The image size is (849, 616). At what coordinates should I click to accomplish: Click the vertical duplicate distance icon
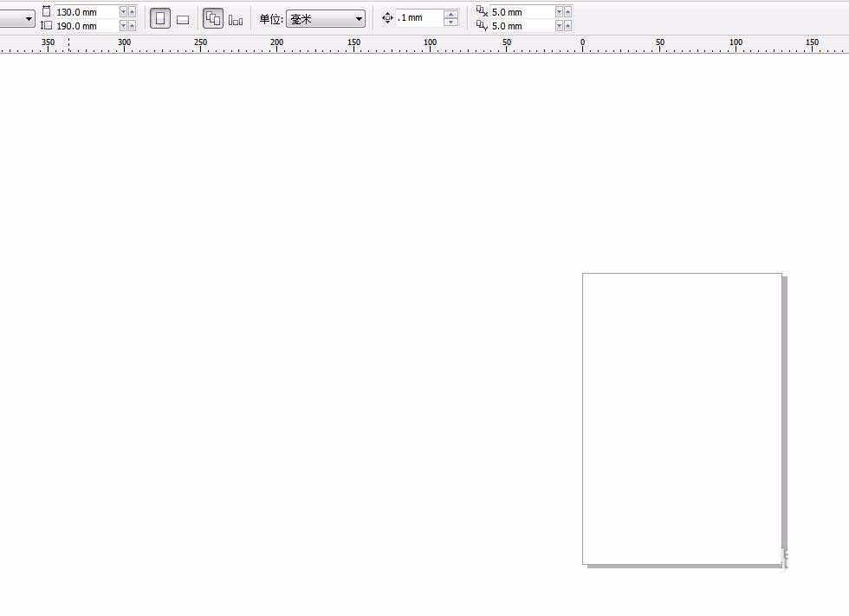coord(480,25)
